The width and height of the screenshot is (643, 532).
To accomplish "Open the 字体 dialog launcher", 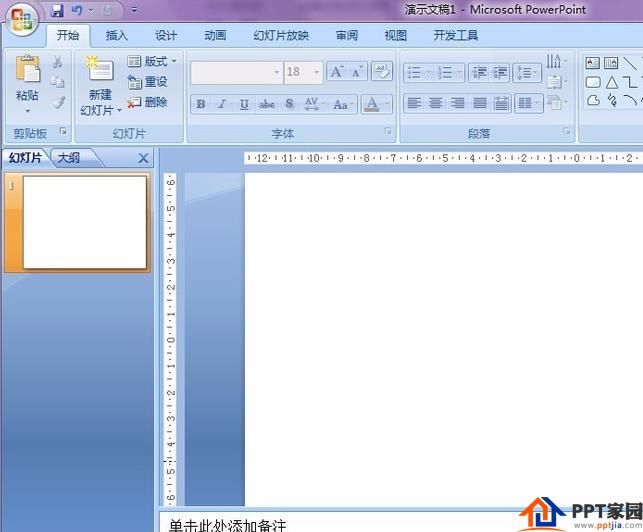I will click(388, 131).
